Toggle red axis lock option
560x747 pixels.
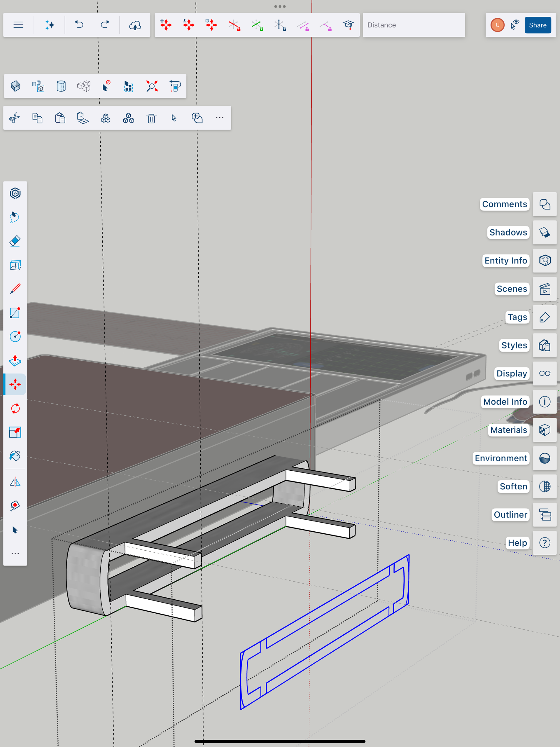coord(234,25)
